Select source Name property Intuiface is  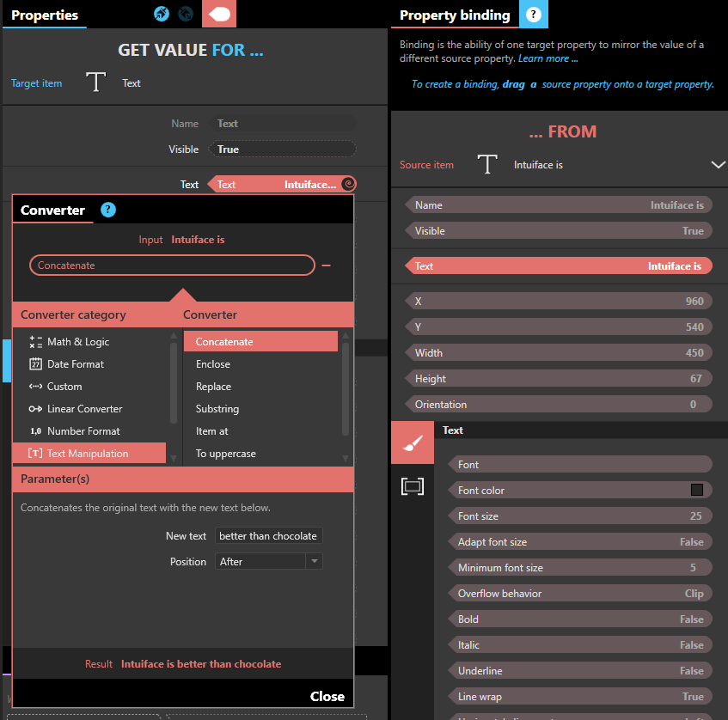coord(559,205)
